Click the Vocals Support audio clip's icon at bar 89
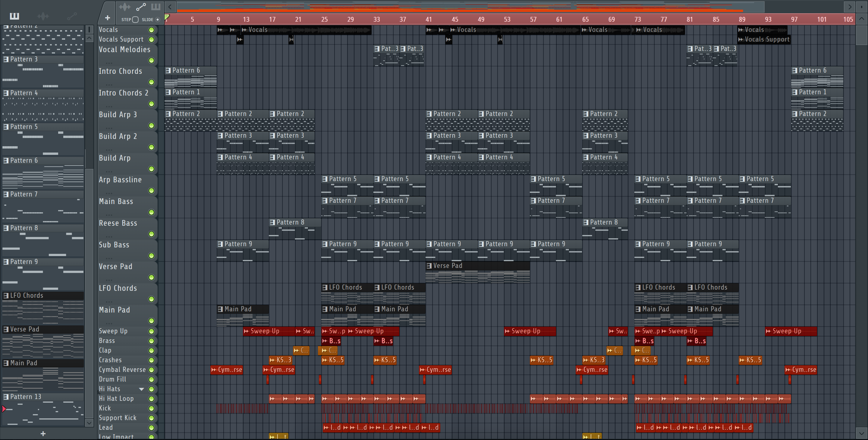The image size is (868, 440). pos(741,39)
